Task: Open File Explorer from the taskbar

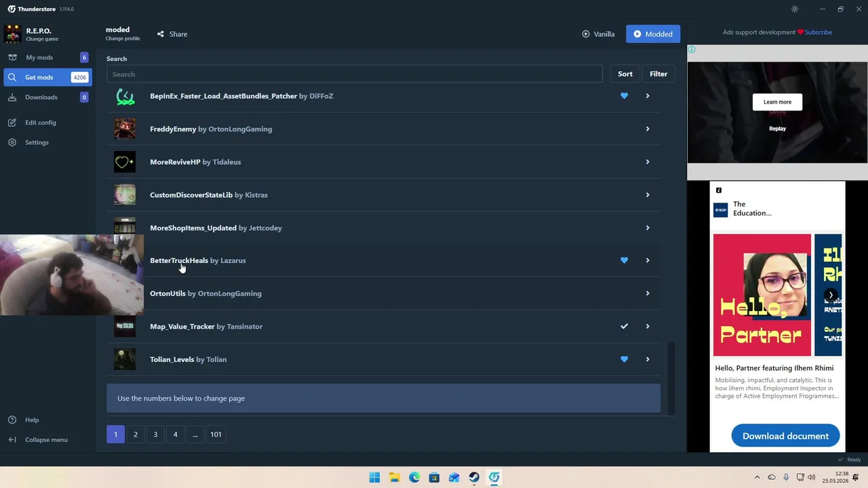Action: click(395, 477)
